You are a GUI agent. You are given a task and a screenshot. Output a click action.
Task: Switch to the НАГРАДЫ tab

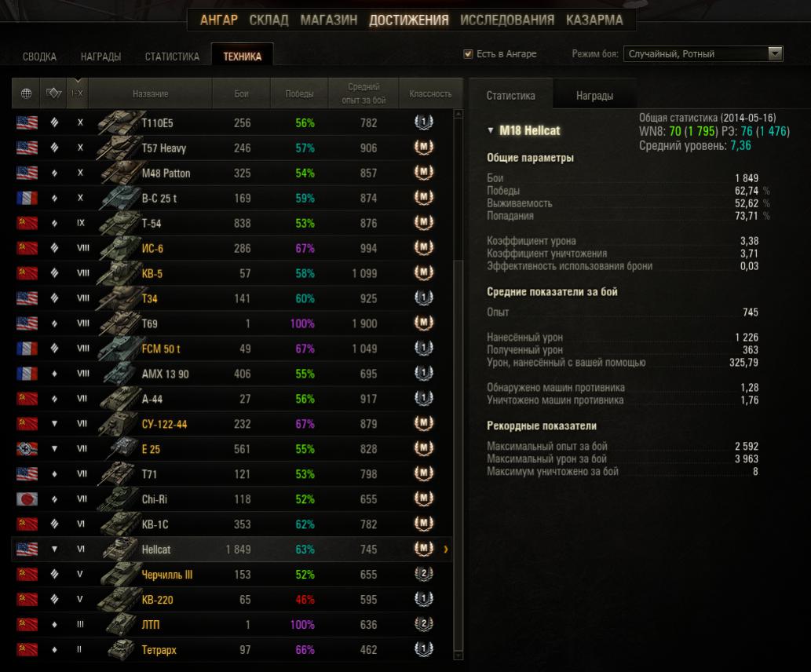point(100,57)
